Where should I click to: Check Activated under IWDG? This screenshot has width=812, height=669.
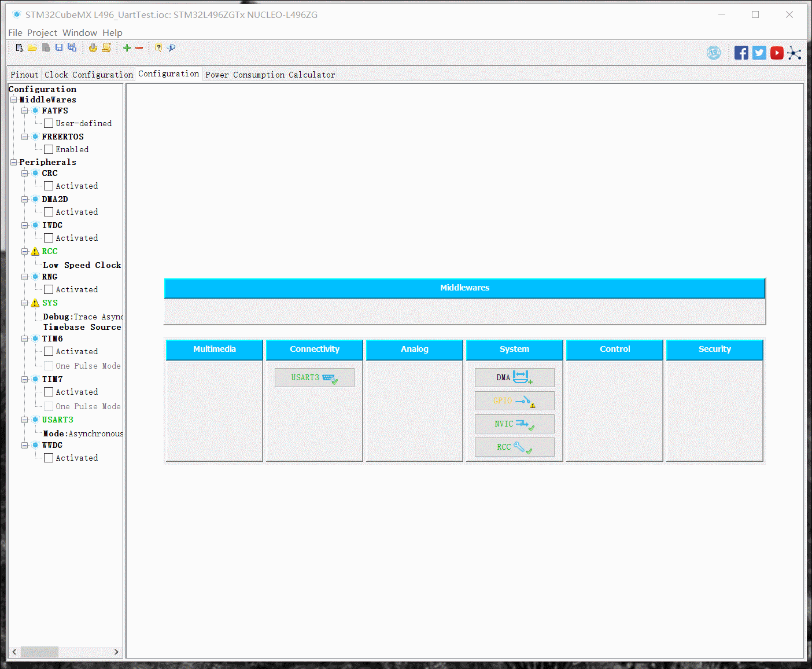tap(49, 238)
